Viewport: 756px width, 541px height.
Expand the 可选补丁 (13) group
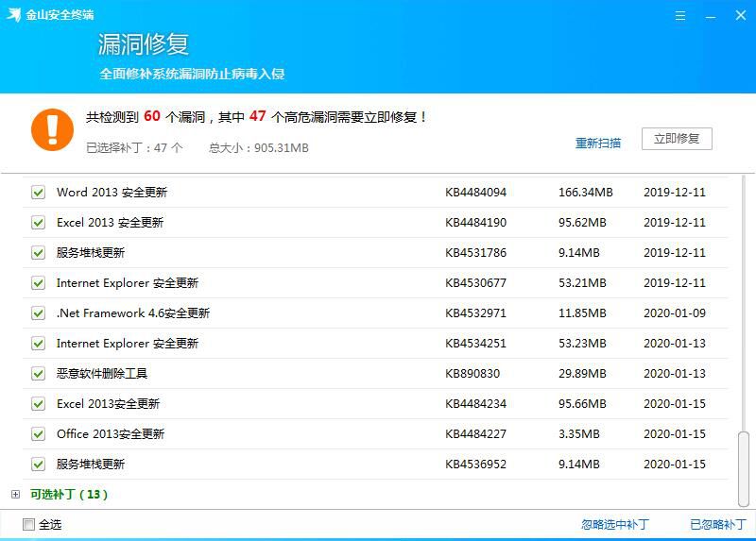pyautogui.click(x=15, y=495)
